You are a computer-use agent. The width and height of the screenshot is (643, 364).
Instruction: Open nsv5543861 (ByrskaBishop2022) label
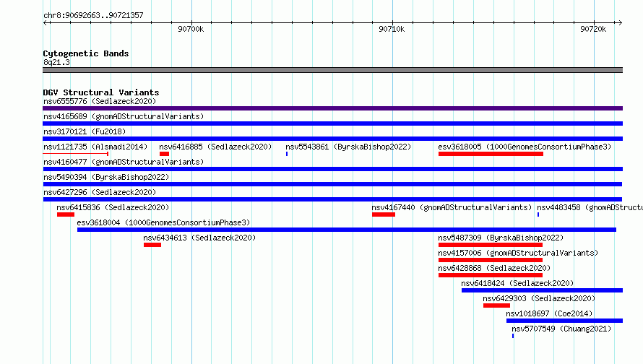point(348,147)
